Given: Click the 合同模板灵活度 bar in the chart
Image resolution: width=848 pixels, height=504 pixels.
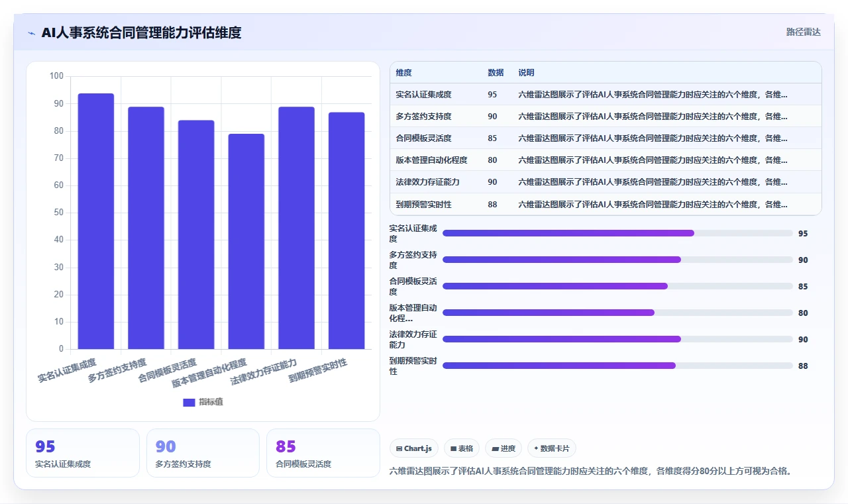Looking at the screenshot, I should click(x=196, y=234).
